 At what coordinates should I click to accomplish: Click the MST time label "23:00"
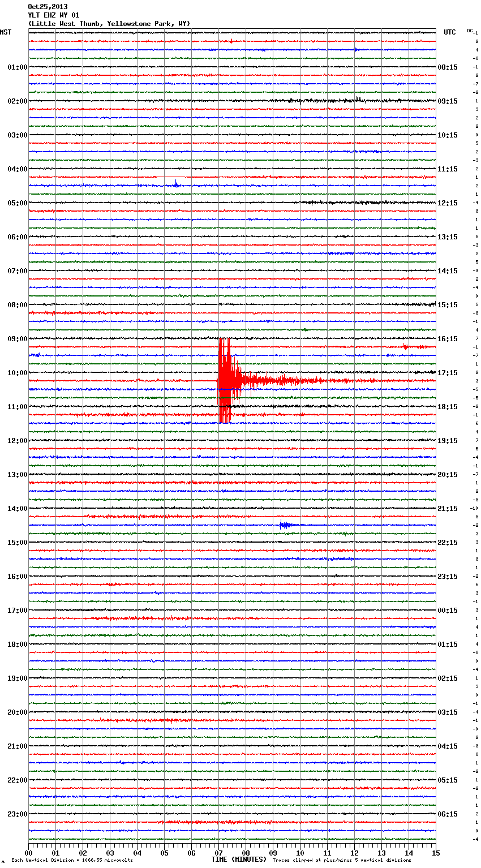(x=17, y=814)
